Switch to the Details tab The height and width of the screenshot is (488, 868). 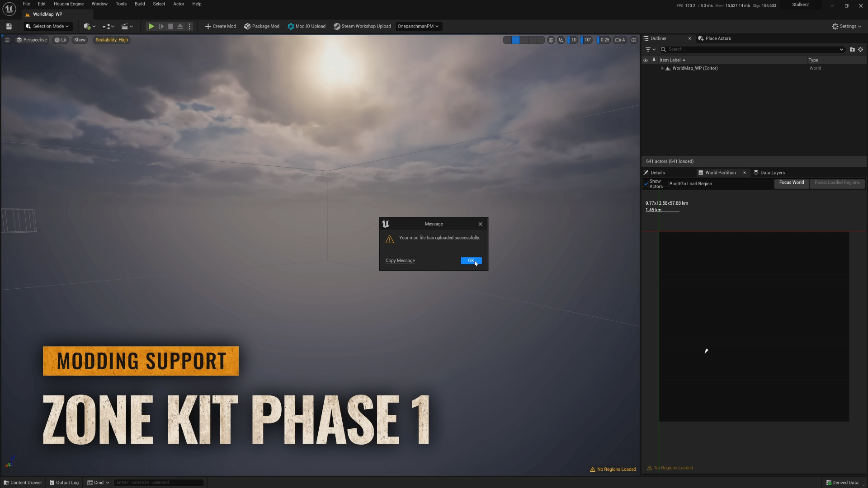coord(654,173)
